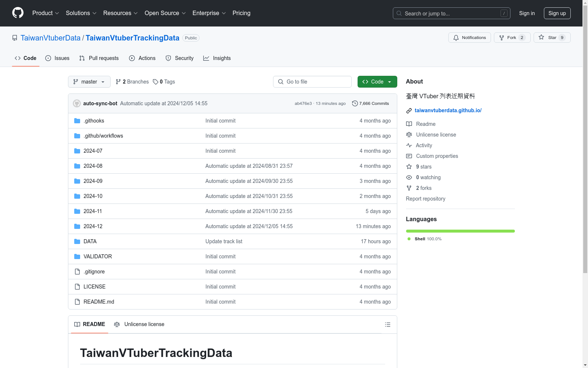Screen dimensions: 588x368
Task: Select the README tab
Action: 90,324
